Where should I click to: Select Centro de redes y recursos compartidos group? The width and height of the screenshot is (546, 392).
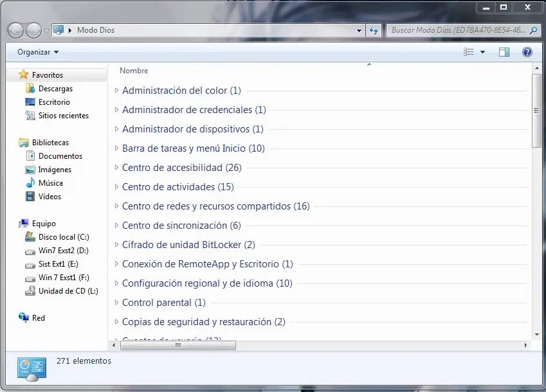216,206
